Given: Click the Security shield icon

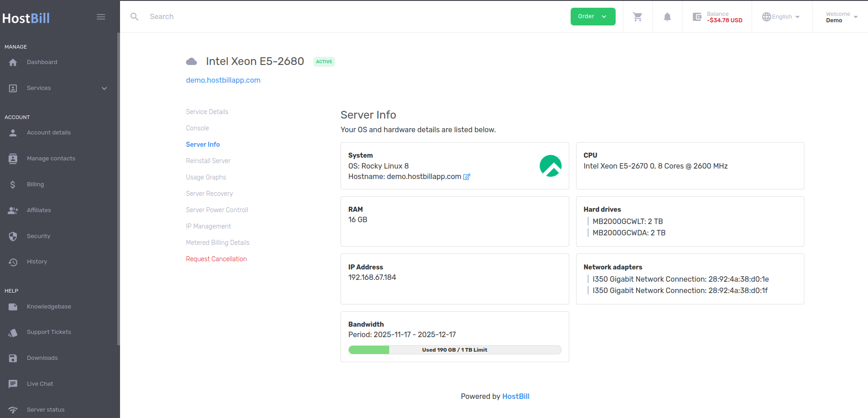Looking at the screenshot, I should 13,236.
